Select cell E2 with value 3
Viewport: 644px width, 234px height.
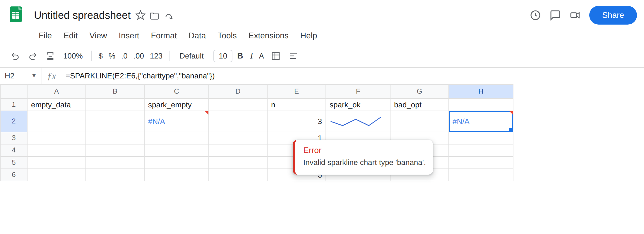(x=297, y=121)
